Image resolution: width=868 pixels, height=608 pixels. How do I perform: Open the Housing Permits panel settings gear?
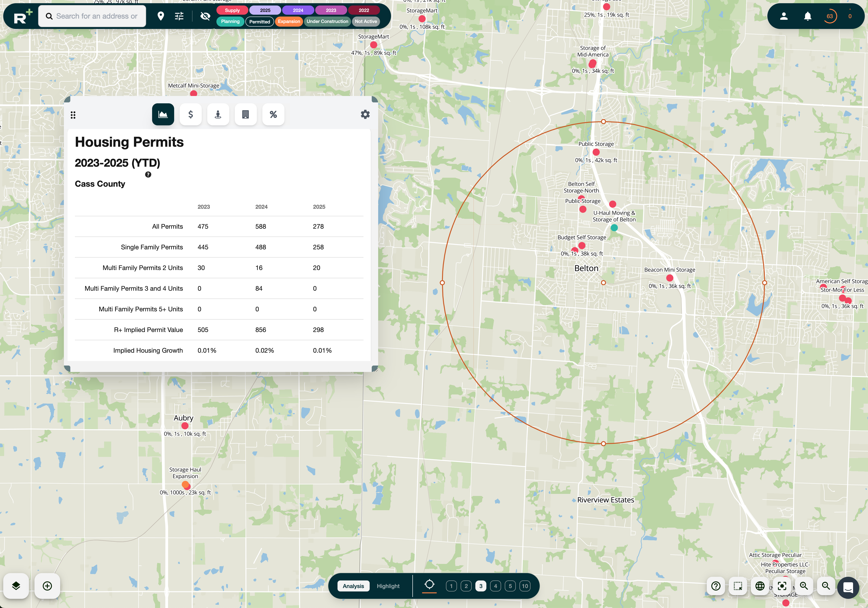click(365, 114)
